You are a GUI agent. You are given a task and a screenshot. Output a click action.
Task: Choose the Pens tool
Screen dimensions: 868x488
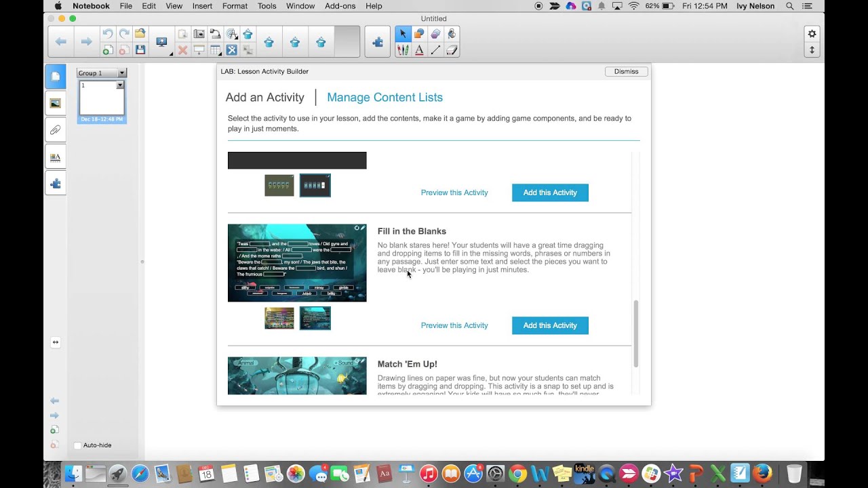coord(403,50)
